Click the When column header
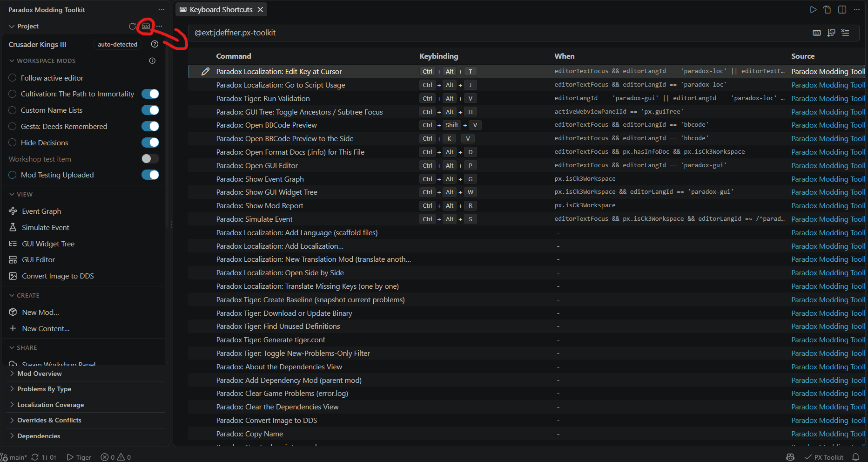 (x=565, y=56)
